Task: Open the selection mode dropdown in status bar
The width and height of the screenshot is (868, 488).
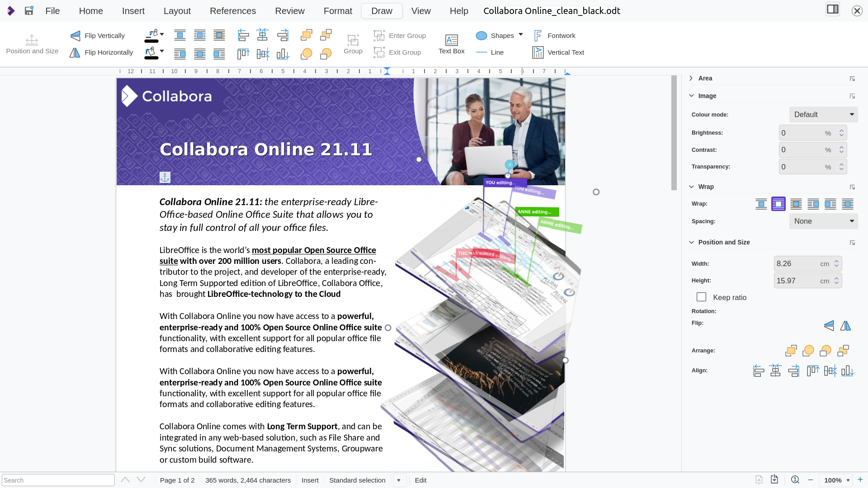Action: coord(399,480)
